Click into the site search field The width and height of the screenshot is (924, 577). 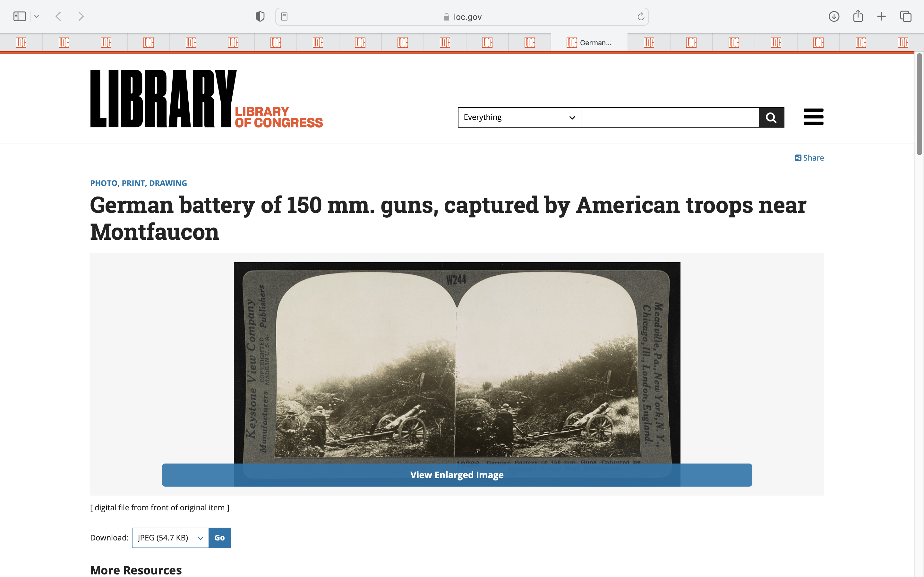[x=670, y=117]
